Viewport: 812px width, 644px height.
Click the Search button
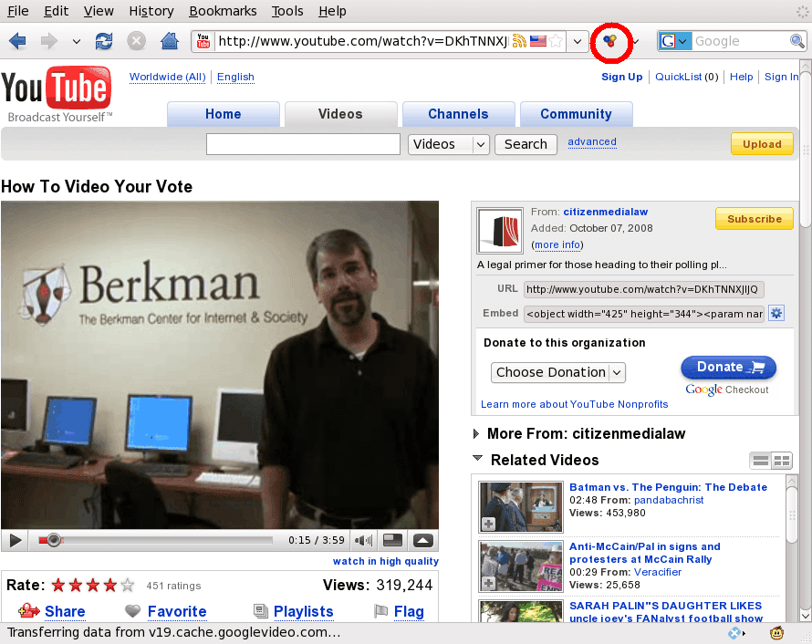tap(526, 144)
